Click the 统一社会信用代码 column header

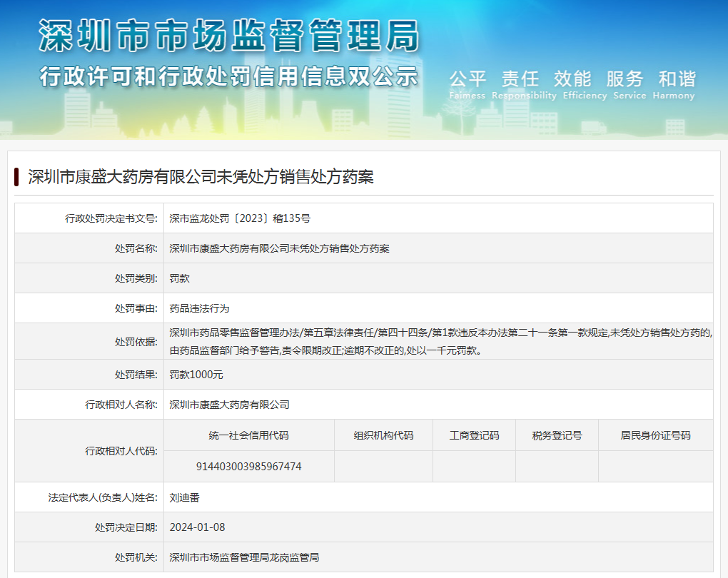tap(248, 435)
